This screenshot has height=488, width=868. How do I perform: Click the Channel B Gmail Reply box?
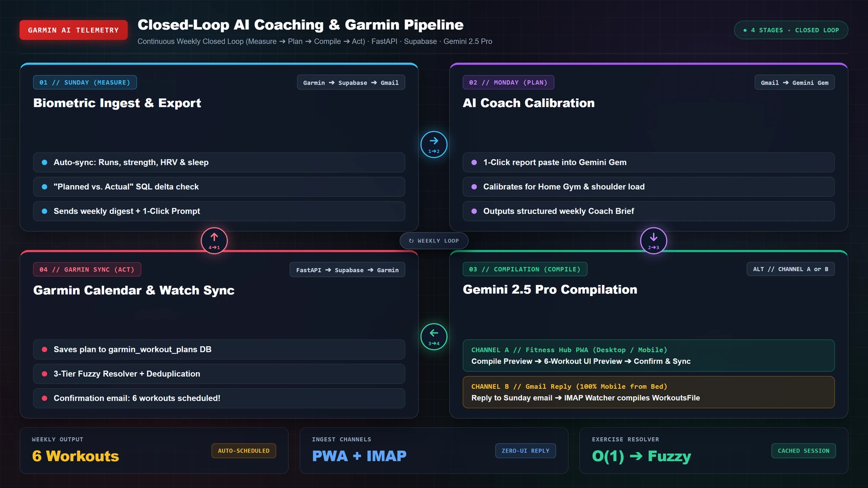pos(649,392)
